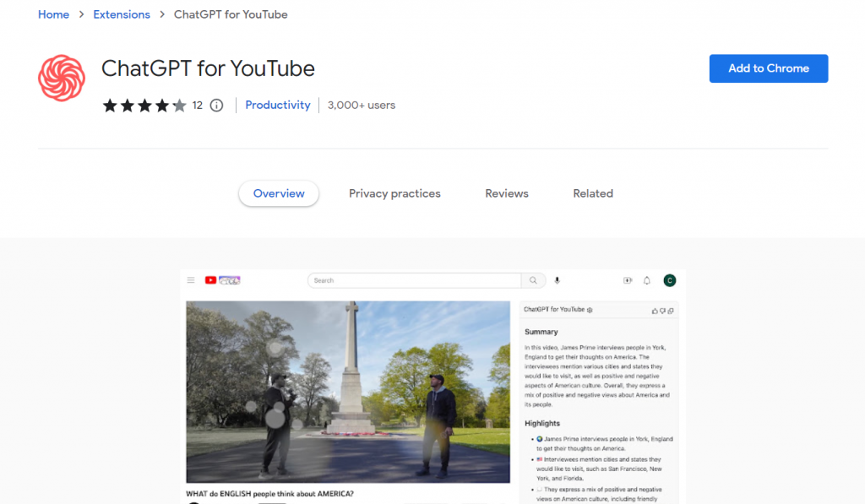
Task: Select the Overview tab
Action: 279,193
